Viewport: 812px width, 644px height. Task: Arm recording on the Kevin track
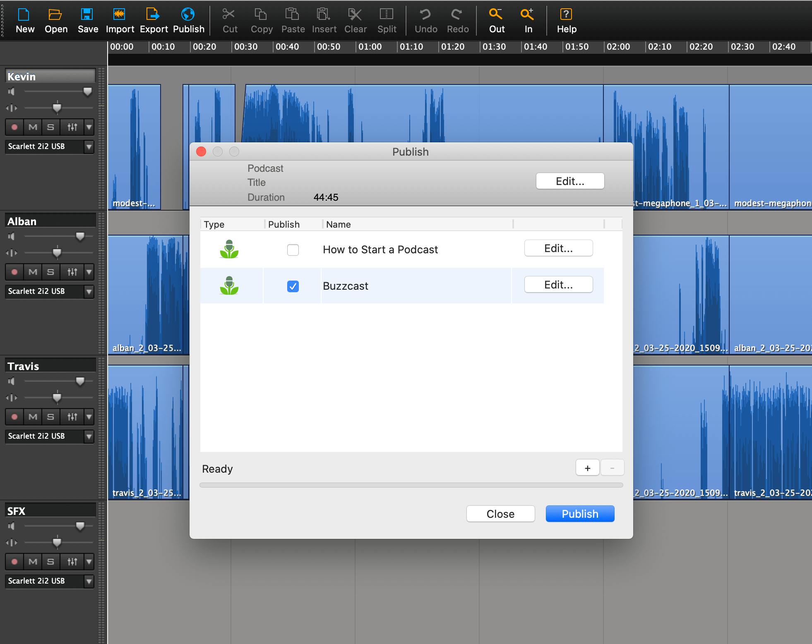14,127
